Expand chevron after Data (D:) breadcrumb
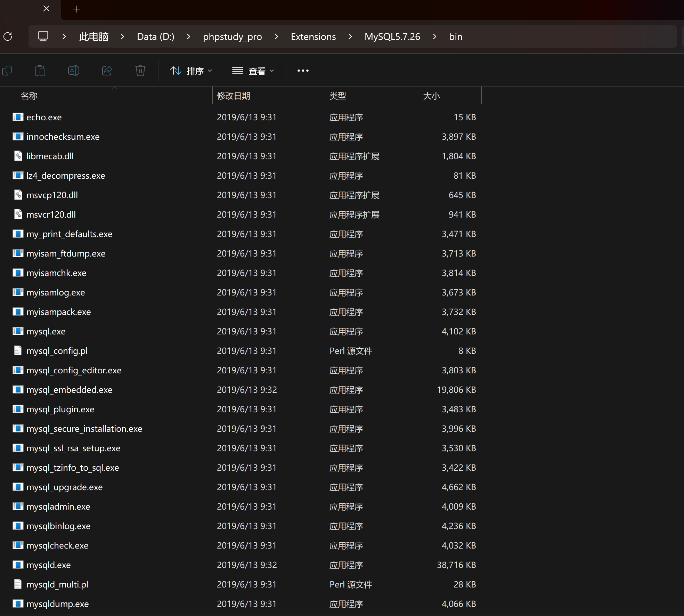This screenshot has height=616, width=684. (188, 37)
